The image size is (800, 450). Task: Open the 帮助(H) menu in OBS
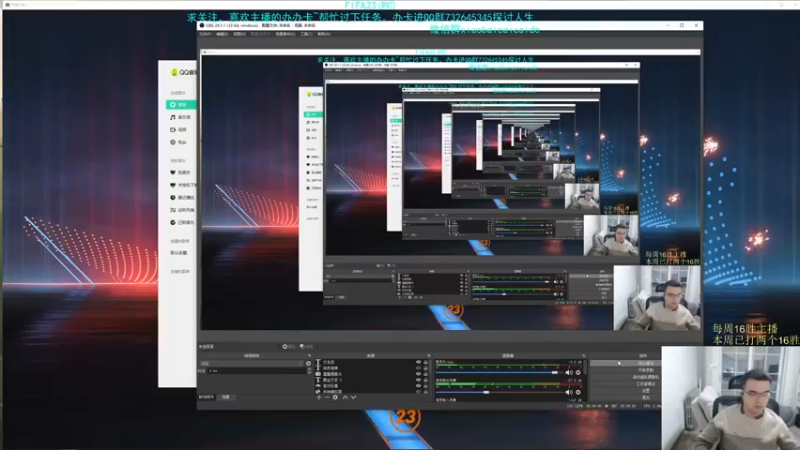point(323,34)
